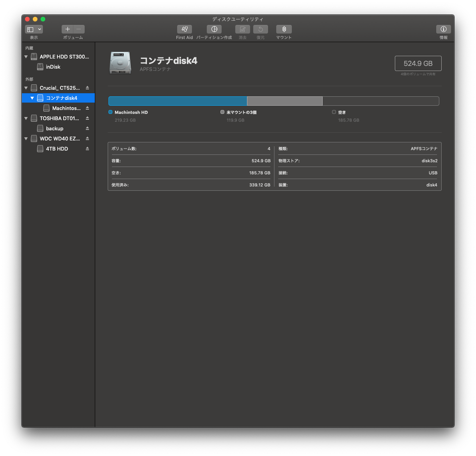476x456 pixels.
Task: Click the backup volume drive icon
Action: point(40,128)
